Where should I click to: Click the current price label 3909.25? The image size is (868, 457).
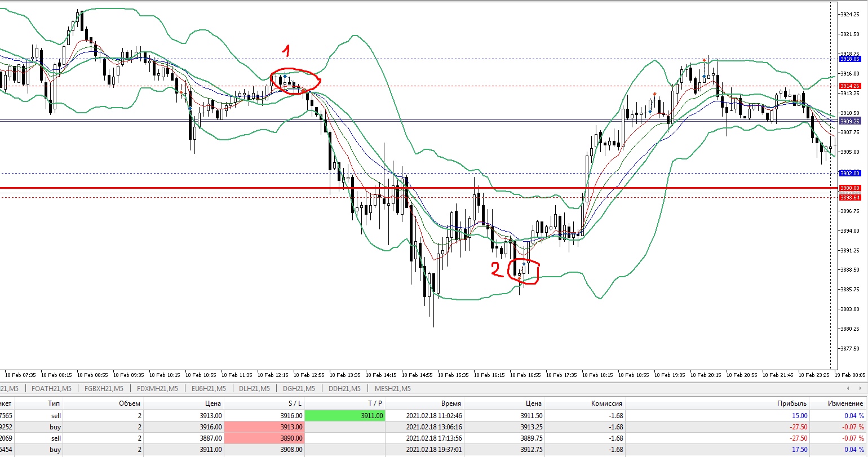pos(849,121)
